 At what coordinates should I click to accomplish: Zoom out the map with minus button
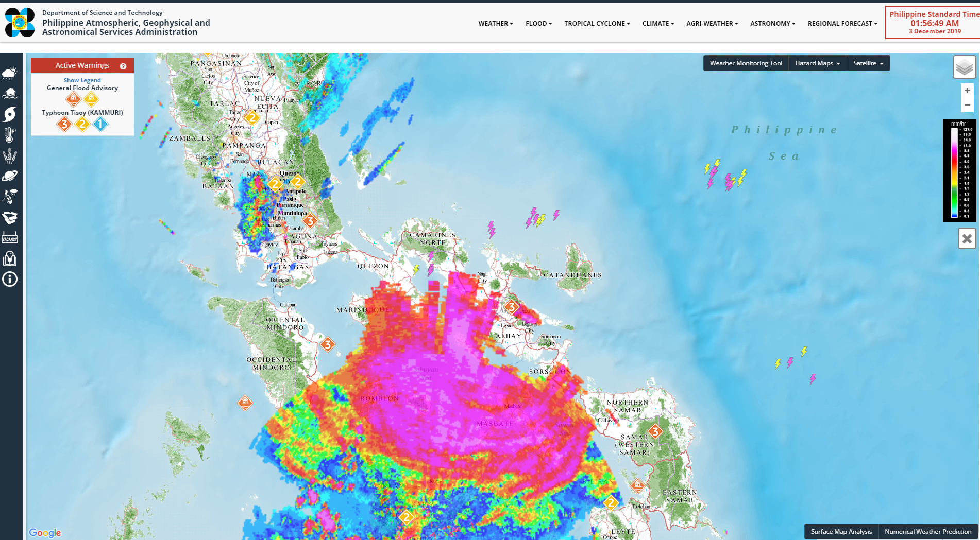coord(967,105)
